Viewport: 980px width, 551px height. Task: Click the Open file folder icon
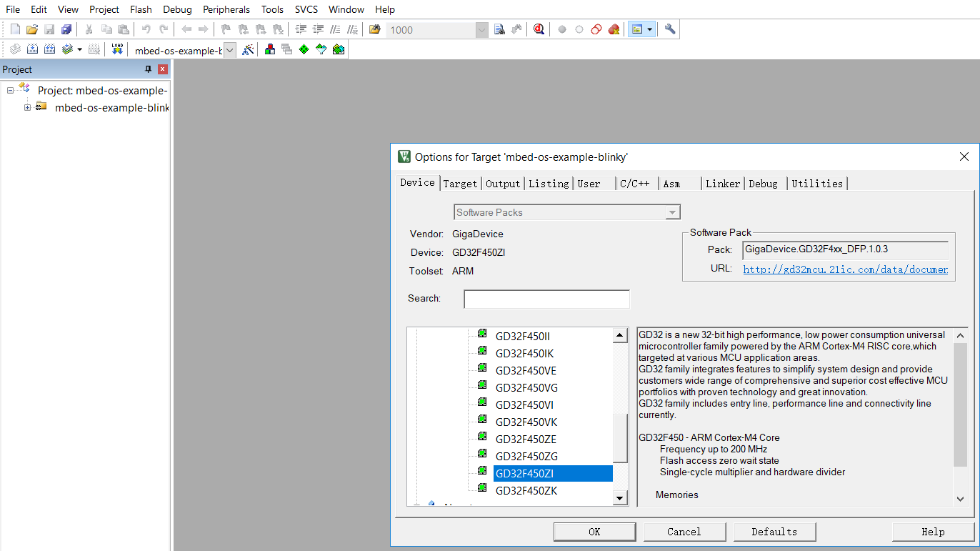tap(32, 29)
